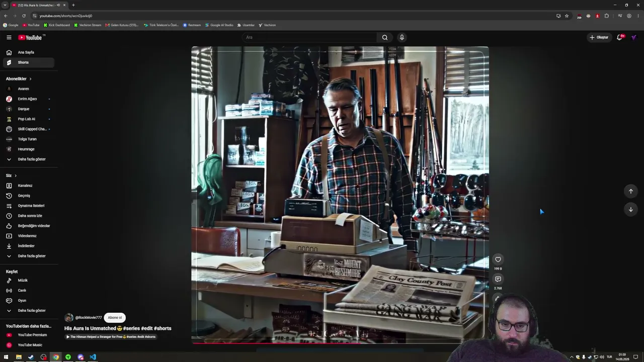The width and height of the screenshot is (644, 362).
Task: Open Kanalınız in the sidebar
Action: click(x=28, y=186)
